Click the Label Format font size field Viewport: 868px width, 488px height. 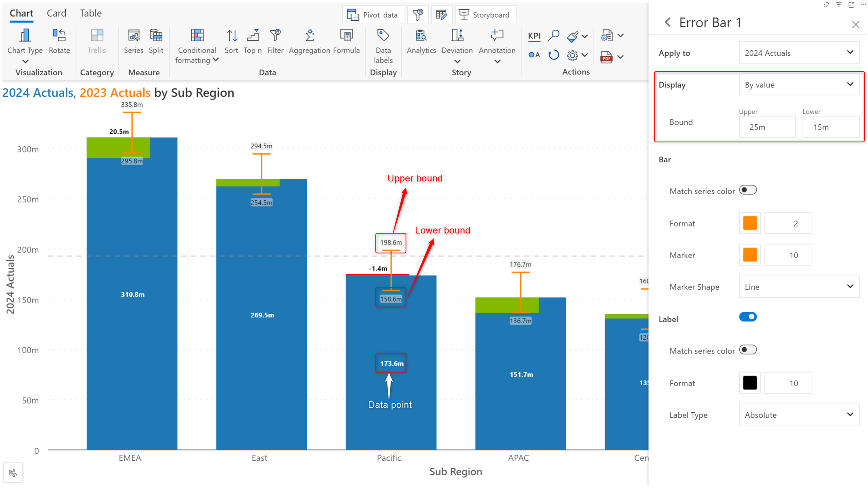(788, 383)
